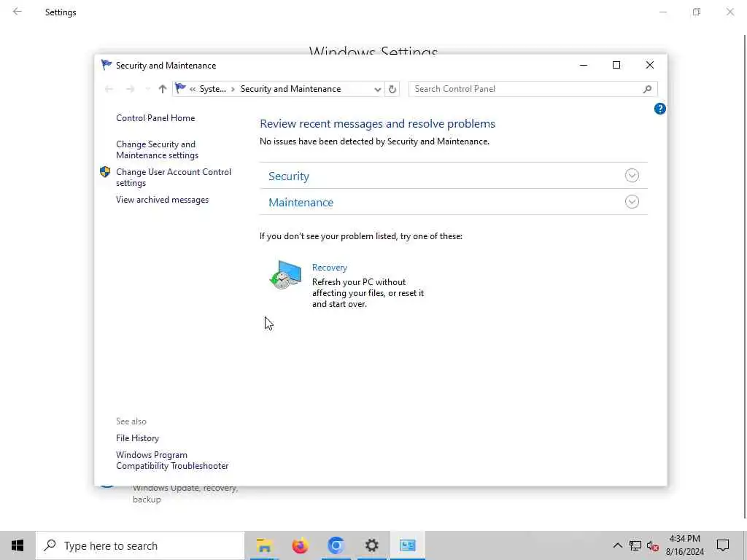Open File Explorer from taskbar

(x=264, y=545)
